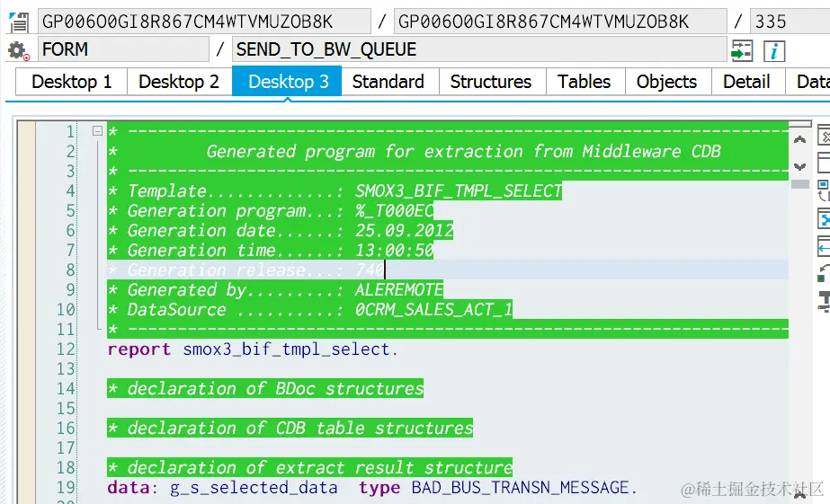Click the replace tool icon with the curved arrow
This screenshot has height=504, width=830.
coord(823,190)
